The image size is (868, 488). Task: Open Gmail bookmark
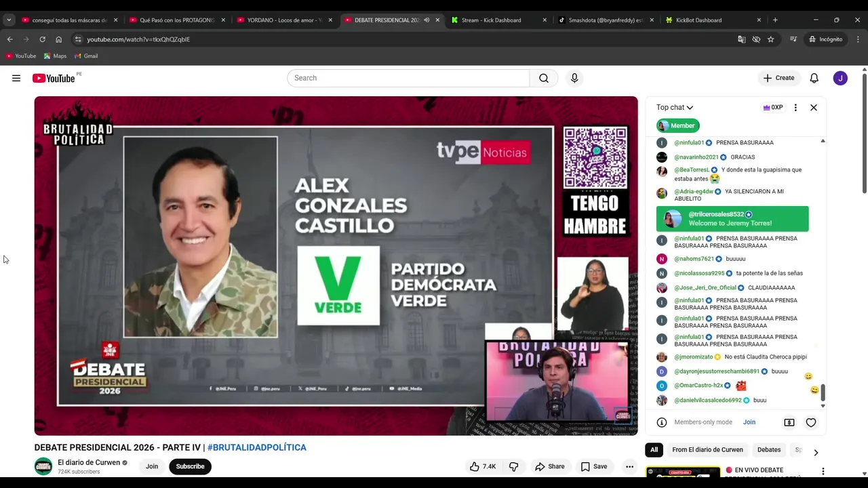pos(86,56)
